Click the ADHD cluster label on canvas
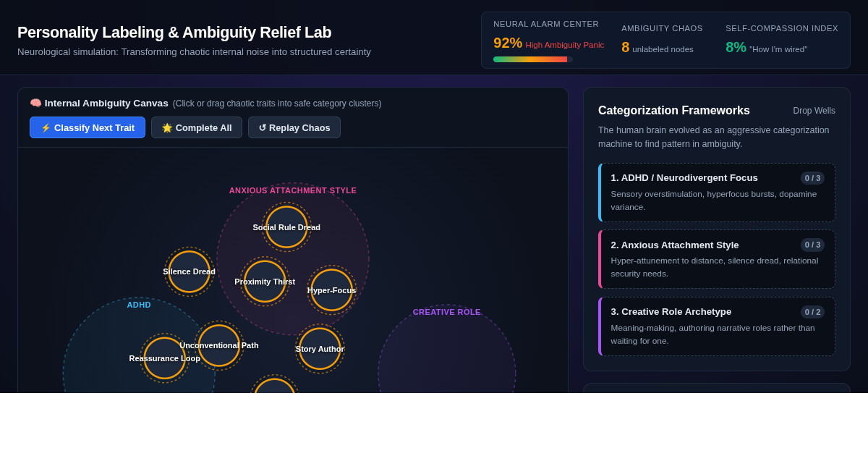 pyautogui.click(x=139, y=305)
